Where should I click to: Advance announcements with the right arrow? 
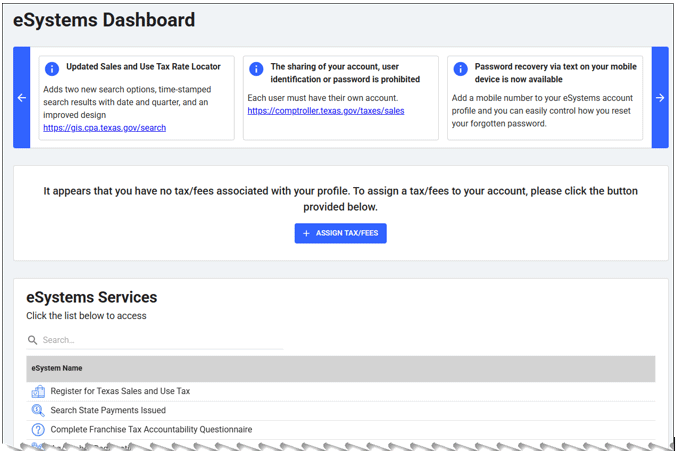tap(660, 97)
